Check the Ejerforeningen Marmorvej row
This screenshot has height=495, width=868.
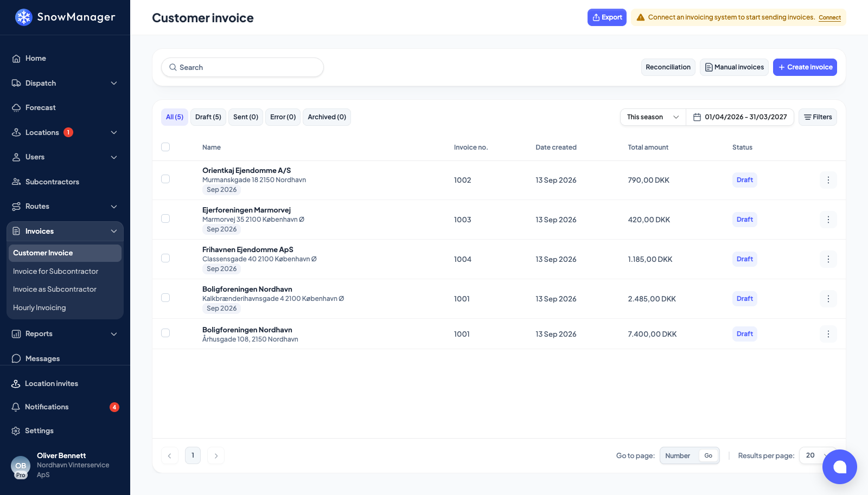pyautogui.click(x=165, y=218)
